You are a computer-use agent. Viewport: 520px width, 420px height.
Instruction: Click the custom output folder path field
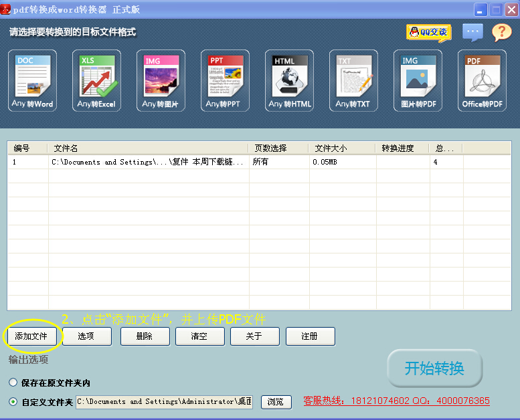click(x=164, y=402)
